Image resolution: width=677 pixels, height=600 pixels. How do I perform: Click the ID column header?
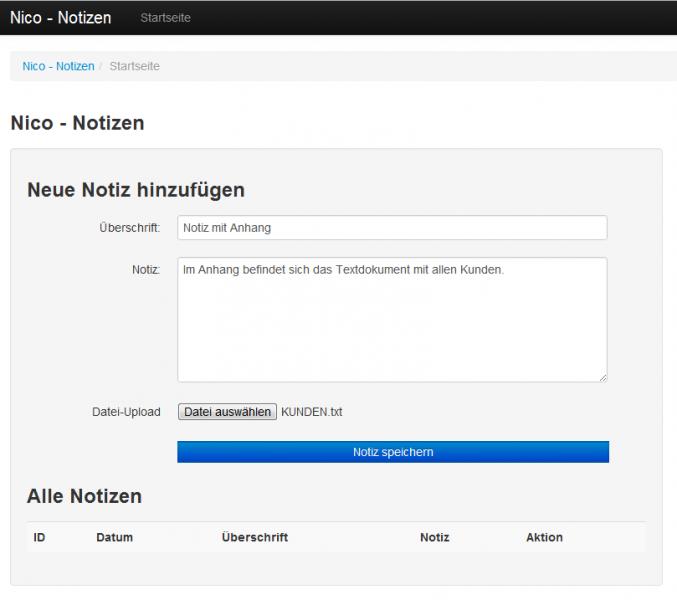click(39, 537)
